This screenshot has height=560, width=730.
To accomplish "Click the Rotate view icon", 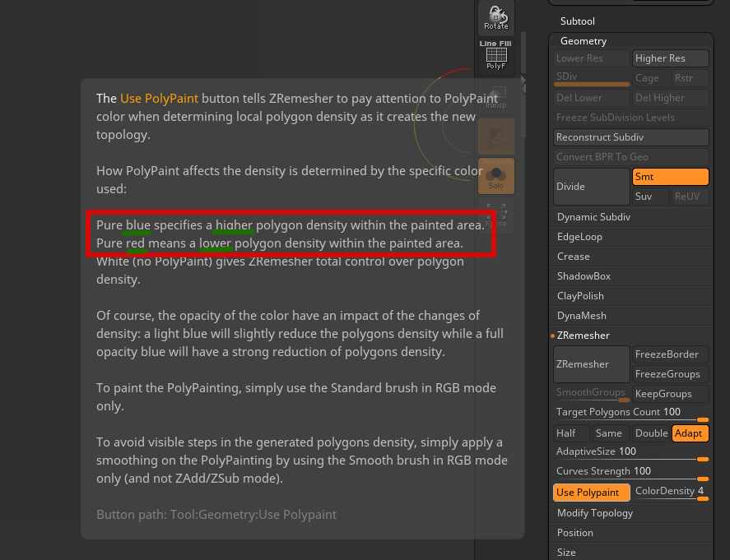I will tap(496, 17).
